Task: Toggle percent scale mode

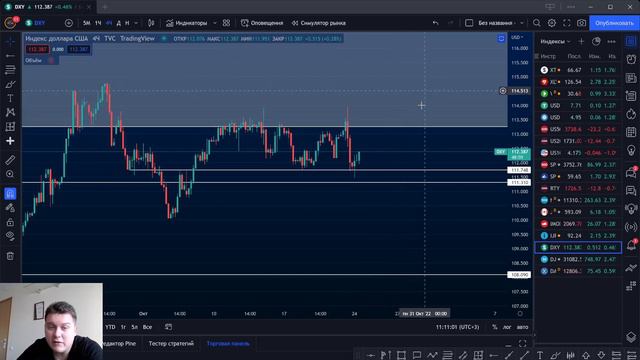Action: point(495,327)
